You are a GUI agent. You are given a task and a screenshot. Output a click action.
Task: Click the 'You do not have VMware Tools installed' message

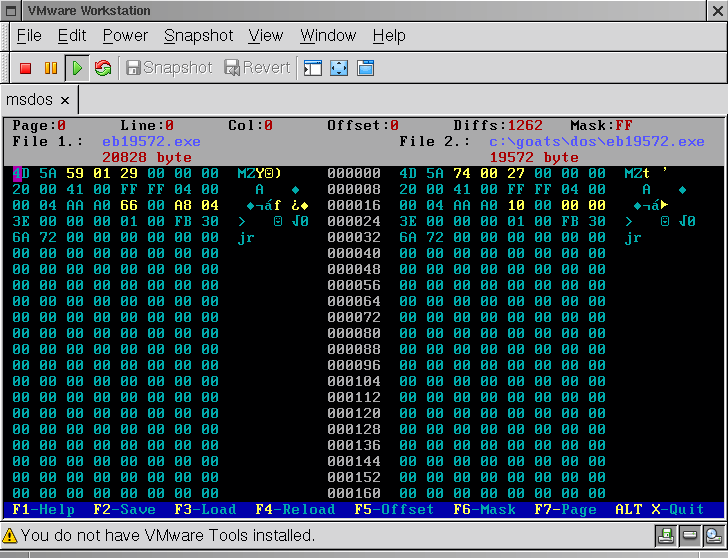click(x=168, y=536)
